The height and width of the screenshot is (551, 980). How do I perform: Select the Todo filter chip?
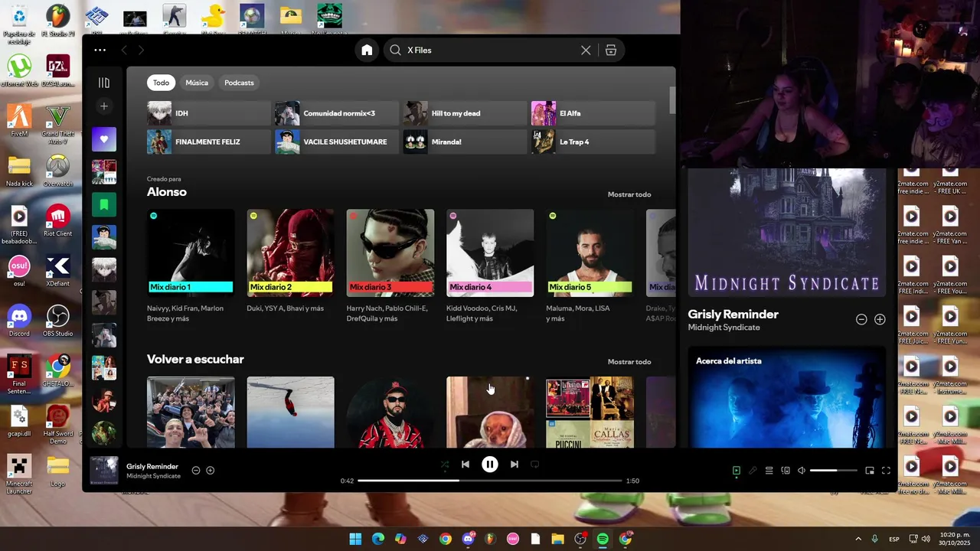[161, 83]
